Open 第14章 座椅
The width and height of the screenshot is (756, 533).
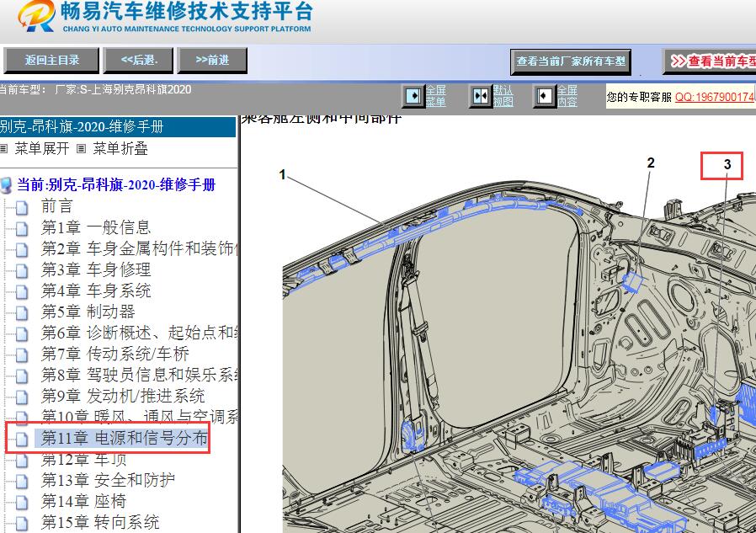83,501
